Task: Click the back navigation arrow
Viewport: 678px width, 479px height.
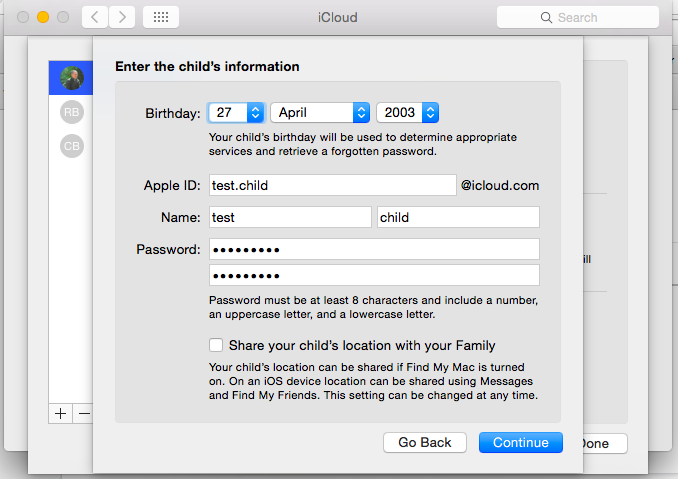Action: pos(94,17)
